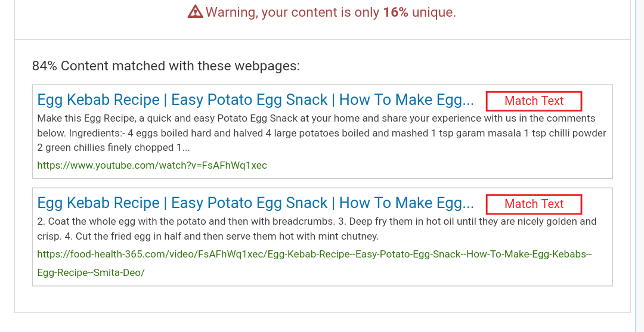Click the 'Coat the whole egg' snippet line
The height and width of the screenshot is (332, 644).
tap(119, 221)
